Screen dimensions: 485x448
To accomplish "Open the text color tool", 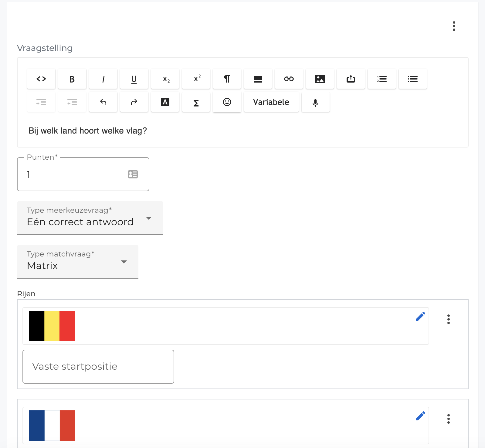I will click(165, 102).
